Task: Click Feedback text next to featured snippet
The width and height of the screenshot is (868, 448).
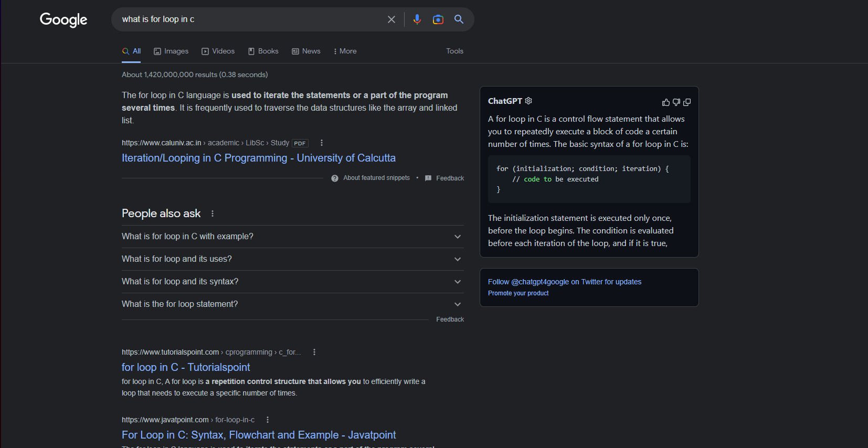Action: point(450,178)
